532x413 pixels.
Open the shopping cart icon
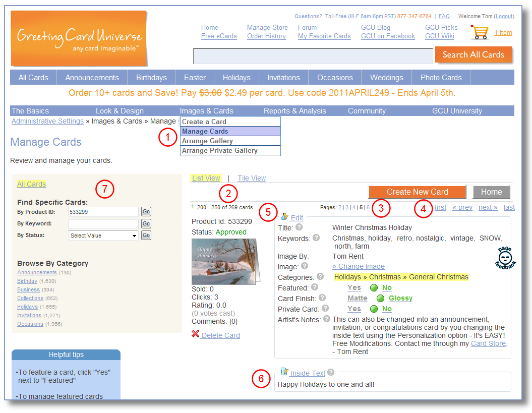pyautogui.click(x=480, y=32)
